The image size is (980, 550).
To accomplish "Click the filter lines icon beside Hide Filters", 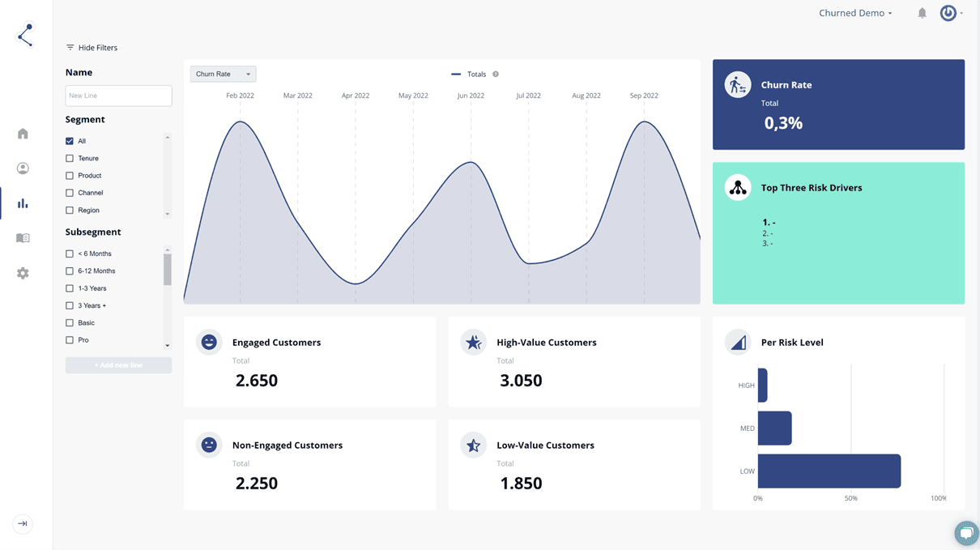I will [x=70, y=48].
